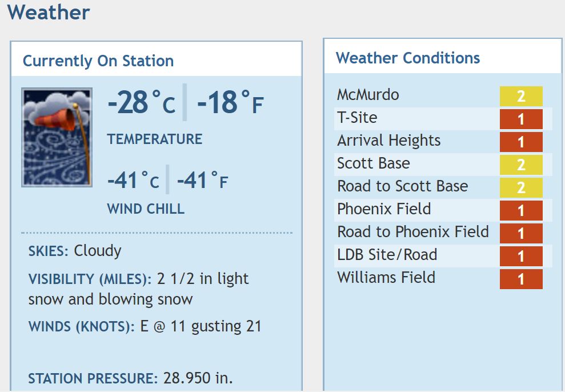
Task: Click the windsock weather icon
Action: [x=57, y=137]
